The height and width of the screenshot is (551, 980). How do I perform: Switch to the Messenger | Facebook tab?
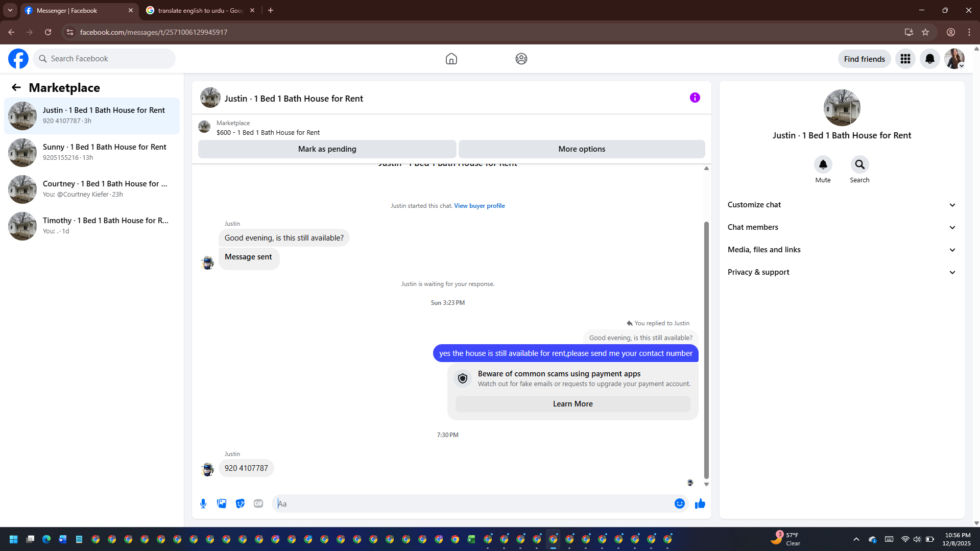tap(79, 10)
